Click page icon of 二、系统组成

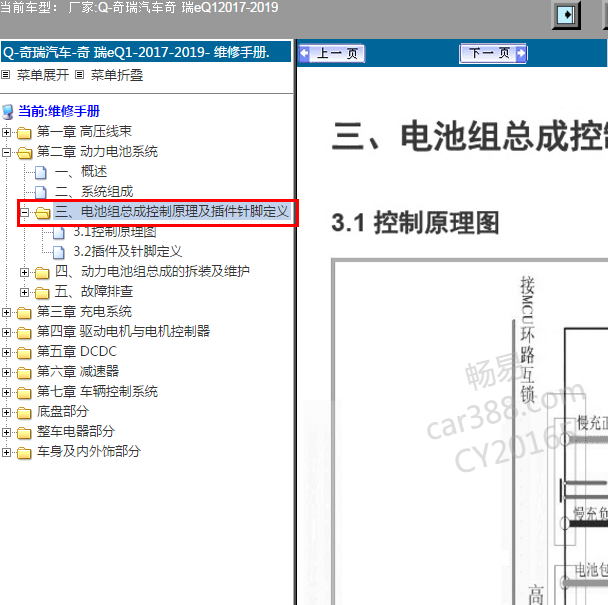click(41, 192)
